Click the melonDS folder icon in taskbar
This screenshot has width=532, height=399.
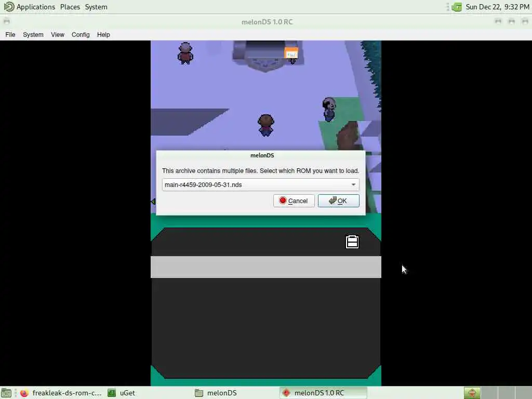pos(199,393)
